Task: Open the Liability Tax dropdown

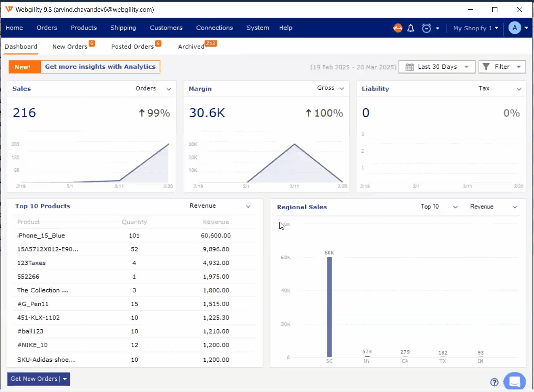Action: pos(519,89)
